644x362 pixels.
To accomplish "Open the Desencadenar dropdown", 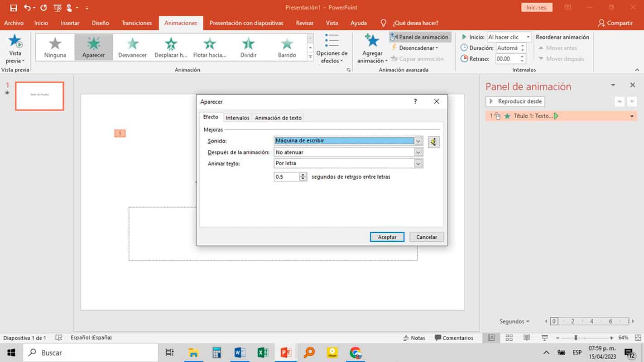I will [x=414, y=48].
